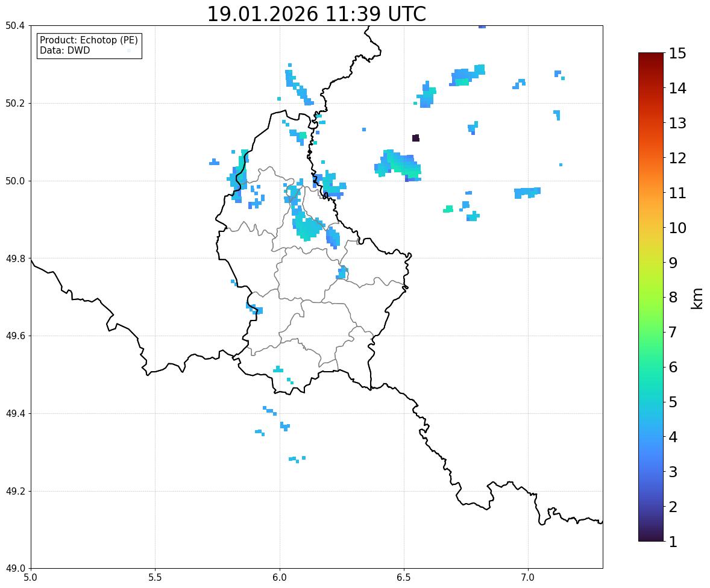Viewport: 710px width, 588px height.
Task: Click the colorbar tick label '10'
Action: point(677,228)
